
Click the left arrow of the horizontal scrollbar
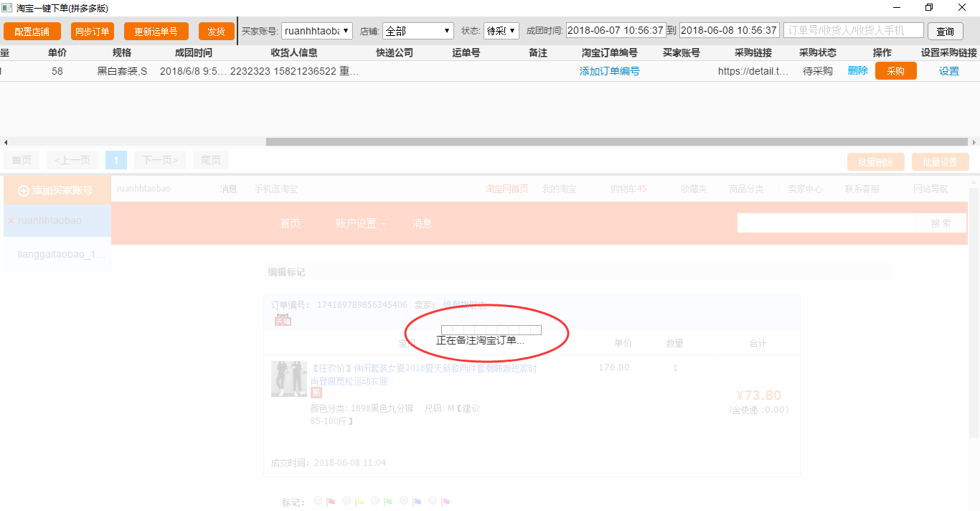point(5,142)
